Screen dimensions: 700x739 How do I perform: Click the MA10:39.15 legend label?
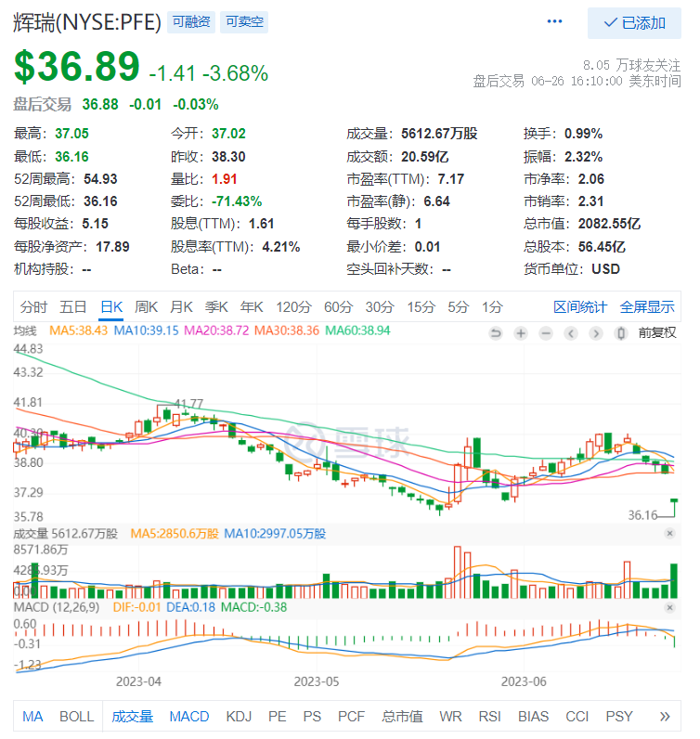coord(146,331)
